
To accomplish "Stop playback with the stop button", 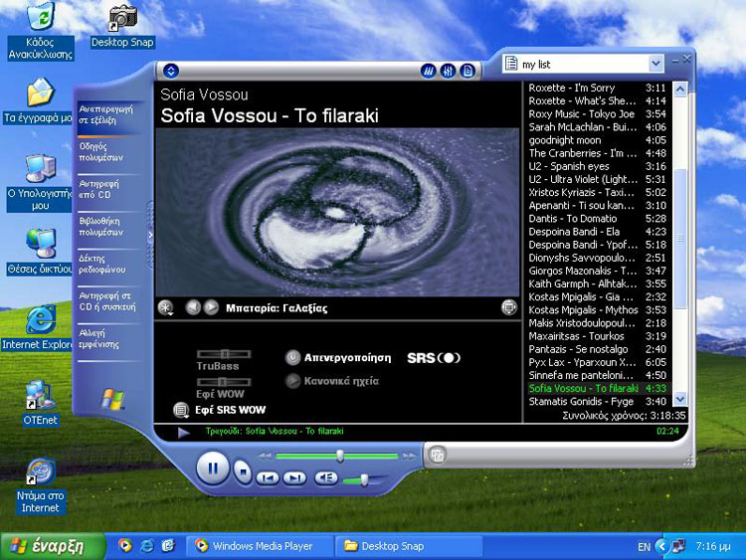I will point(243,472).
